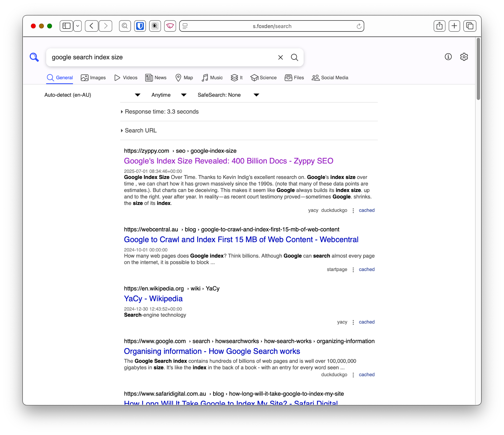The image size is (504, 435).
Task: Submit the query with the magnifying glass button
Action: point(295,57)
